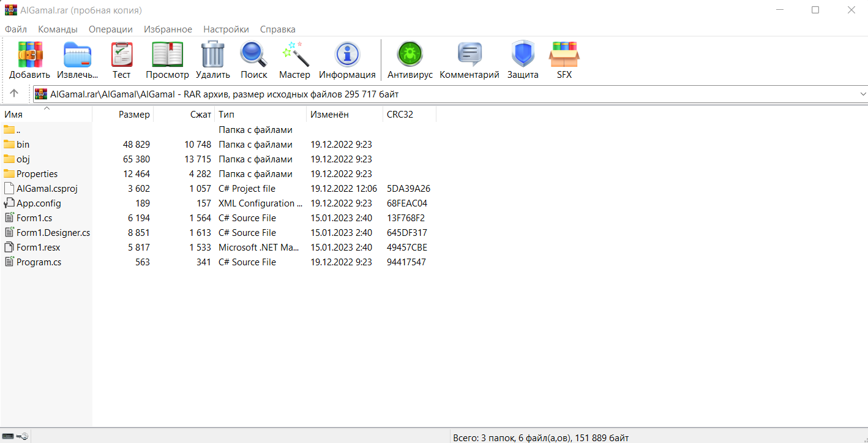Image resolution: width=868 pixels, height=443 pixels.
Task: Click the Удалить trash bin icon
Action: tap(212, 55)
